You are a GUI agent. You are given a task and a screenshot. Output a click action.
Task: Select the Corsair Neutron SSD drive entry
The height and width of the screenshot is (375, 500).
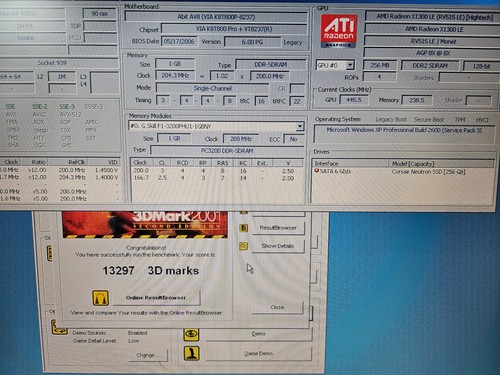click(x=428, y=172)
